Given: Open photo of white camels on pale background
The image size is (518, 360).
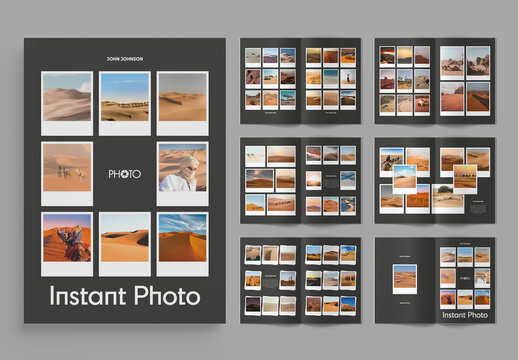Looking at the screenshot, I should pos(255,156).
